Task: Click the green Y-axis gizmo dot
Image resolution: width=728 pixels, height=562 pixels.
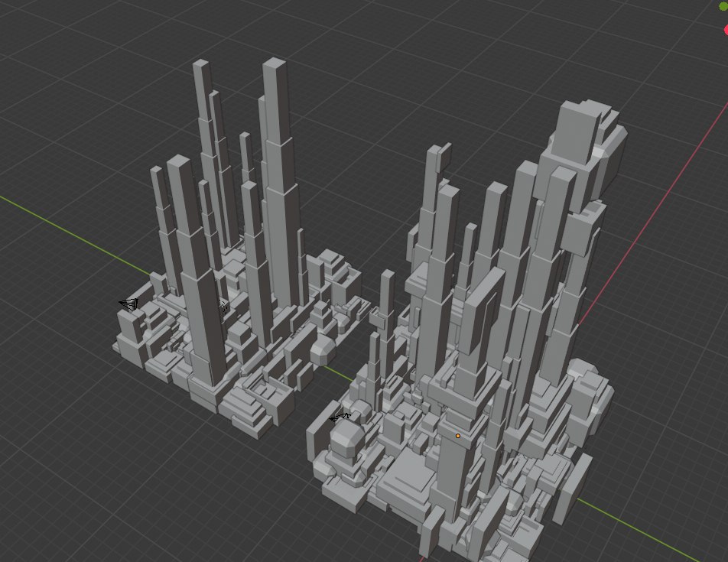Action: click(x=724, y=5)
